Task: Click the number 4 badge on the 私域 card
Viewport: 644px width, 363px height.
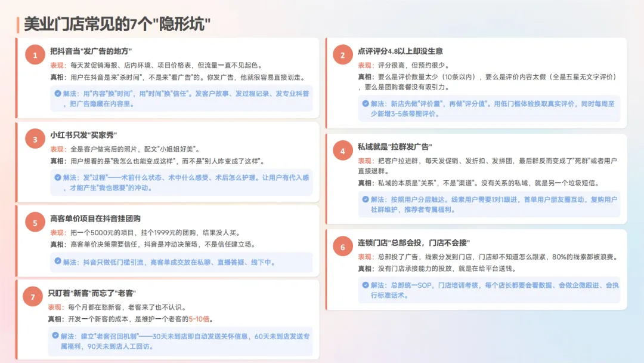Action: tap(343, 151)
